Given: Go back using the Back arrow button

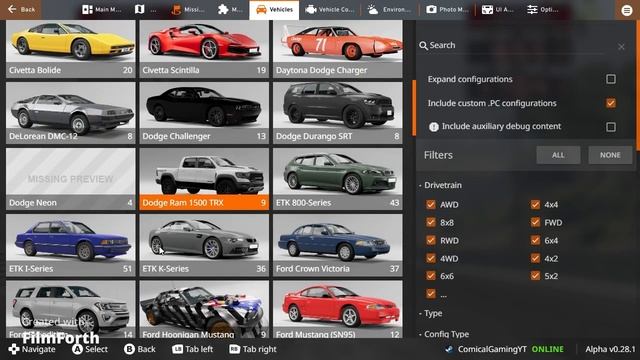Looking at the screenshot, I should (x=21, y=9).
